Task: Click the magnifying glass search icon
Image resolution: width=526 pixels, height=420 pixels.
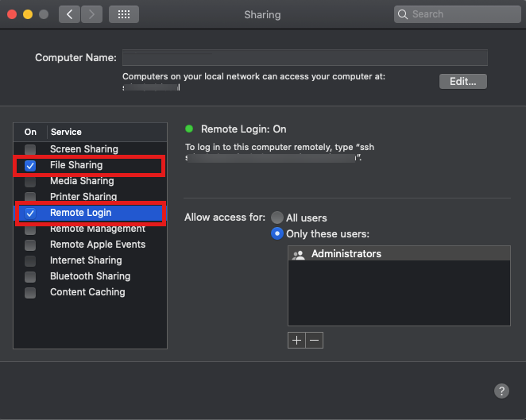Action: tap(404, 14)
